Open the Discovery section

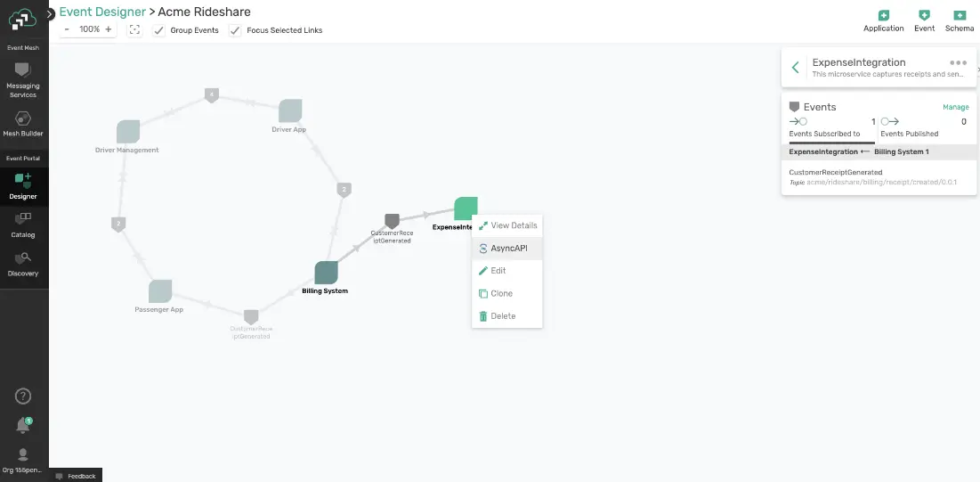pos(23,263)
